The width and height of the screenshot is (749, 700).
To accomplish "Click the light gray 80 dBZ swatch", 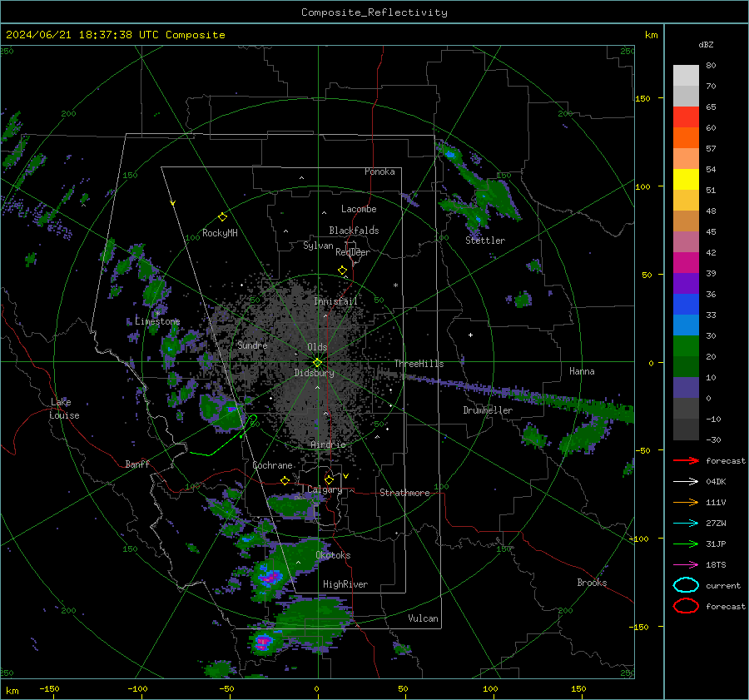I will pyautogui.click(x=686, y=75).
